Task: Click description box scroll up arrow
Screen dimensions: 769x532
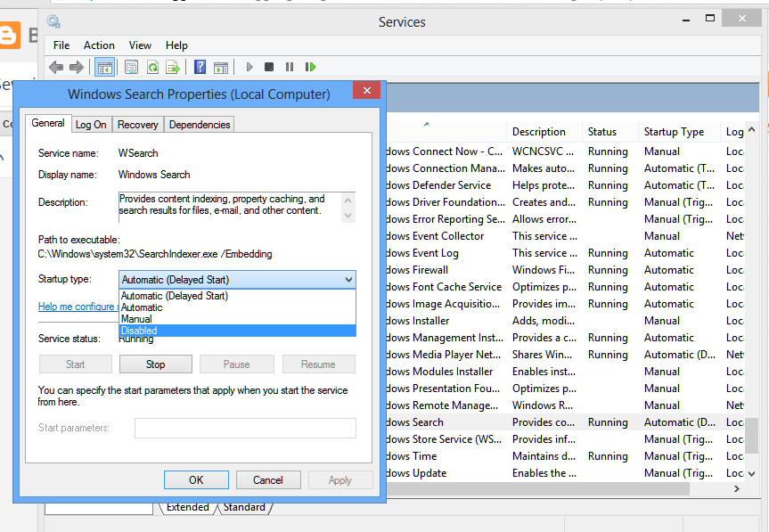Action: (x=348, y=200)
